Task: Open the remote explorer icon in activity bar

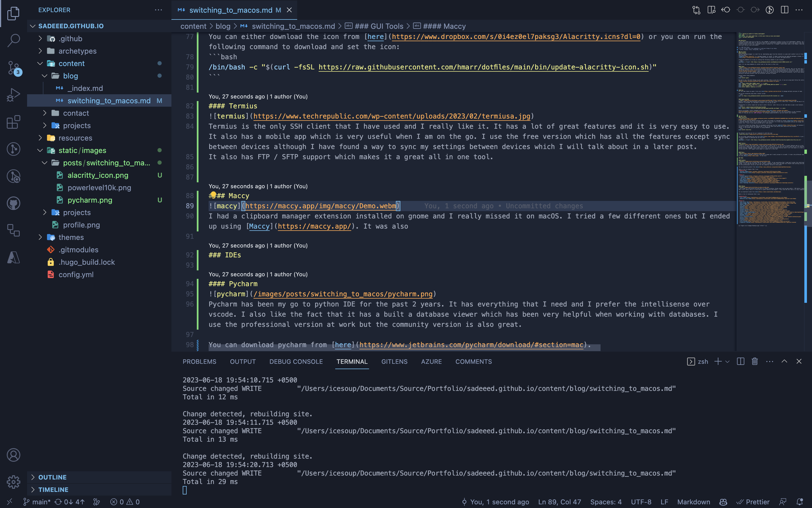Action: pyautogui.click(x=14, y=231)
